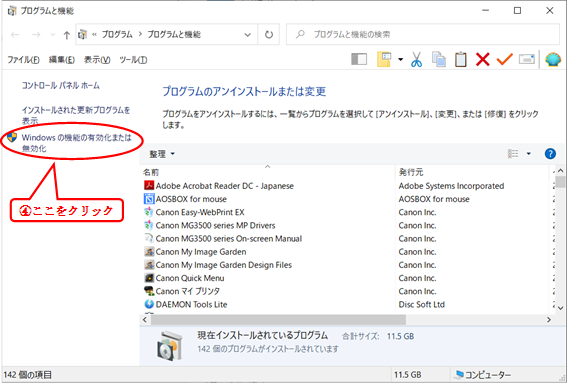Click Adobe Systems Incorporated publisher cell
Viewport: 567px width, 383px height.
(x=451, y=186)
